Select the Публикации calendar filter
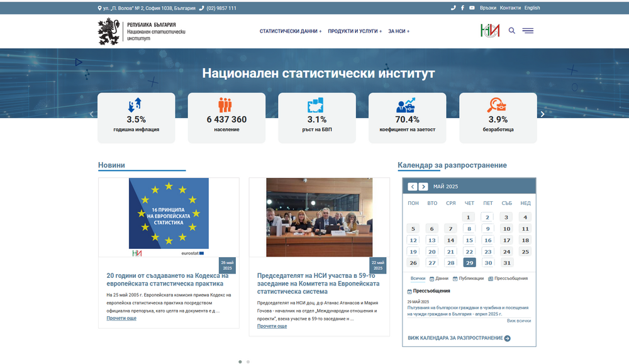Viewport: 629px width, 364px height. point(470,277)
